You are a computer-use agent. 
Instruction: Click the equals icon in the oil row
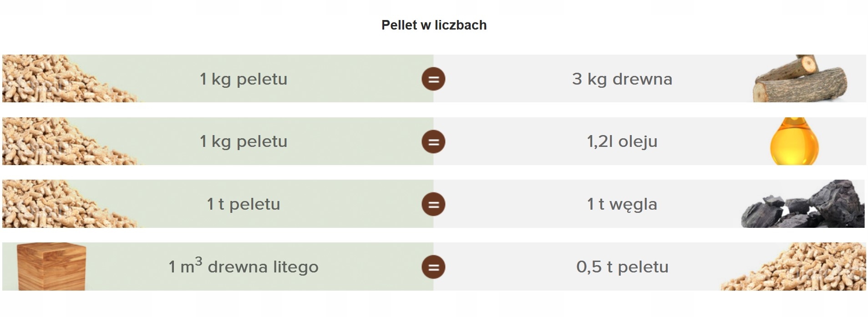coord(433,141)
